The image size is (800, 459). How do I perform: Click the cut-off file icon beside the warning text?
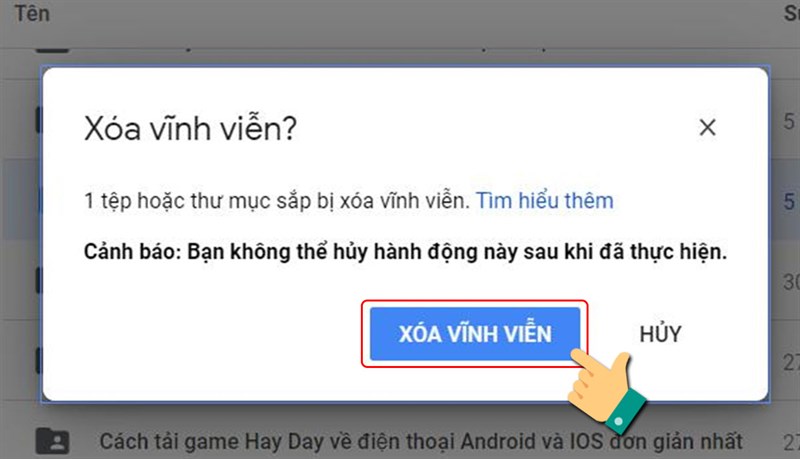click(x=39, y=280)
